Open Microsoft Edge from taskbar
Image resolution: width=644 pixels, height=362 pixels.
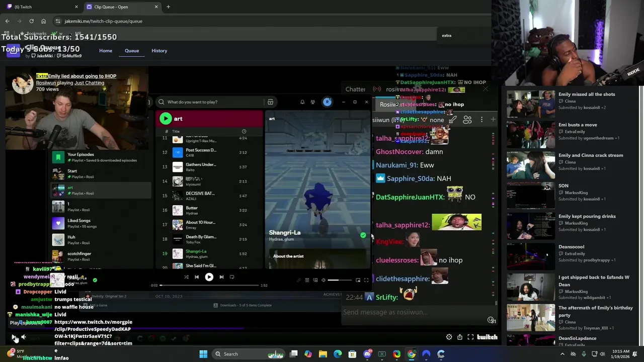coord(338,354)
